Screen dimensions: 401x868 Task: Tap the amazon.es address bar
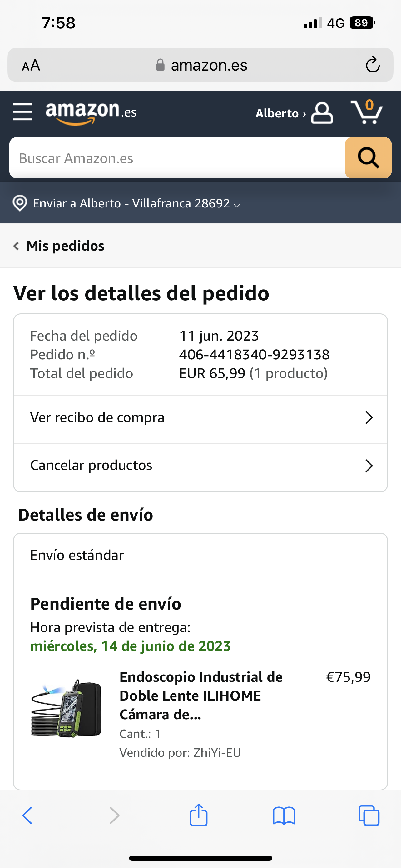coord(201,65)
